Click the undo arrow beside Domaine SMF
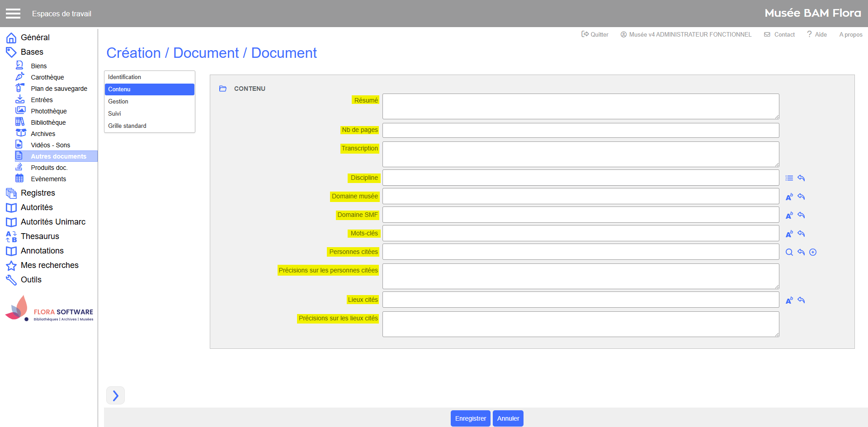 801,216
